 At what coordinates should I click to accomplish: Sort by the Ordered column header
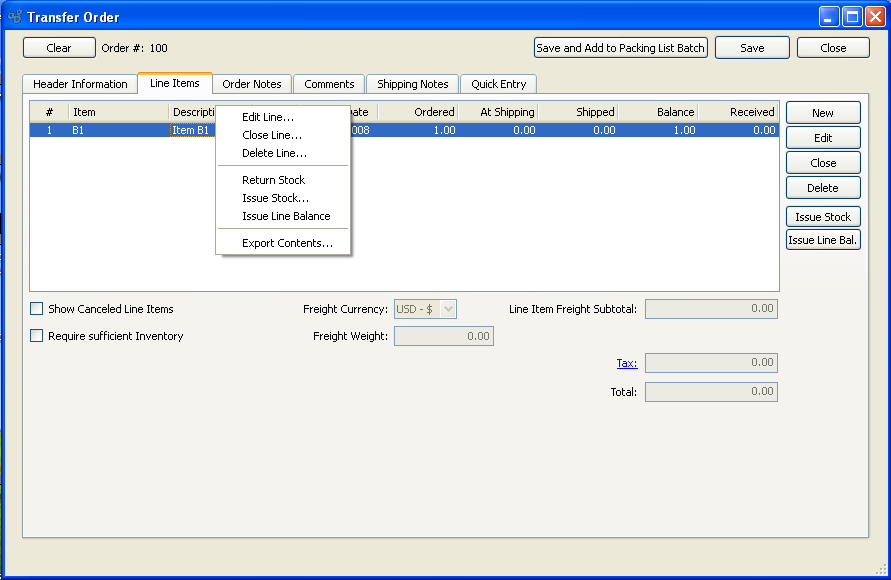click(418, 112)
